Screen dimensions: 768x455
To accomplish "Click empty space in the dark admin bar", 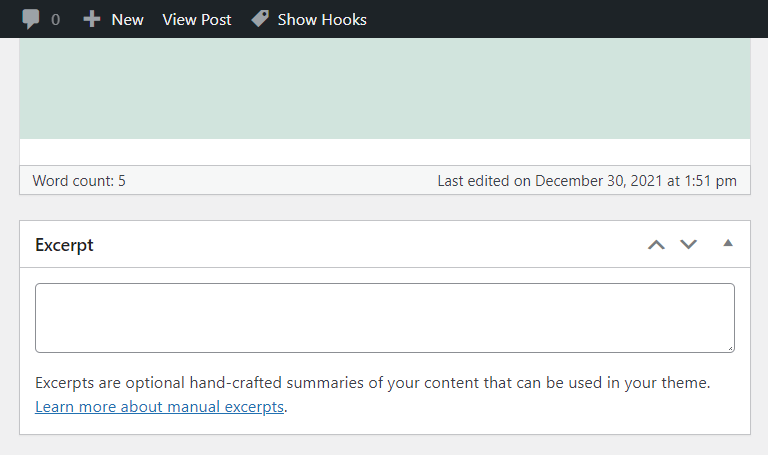I will click(560, 19).
